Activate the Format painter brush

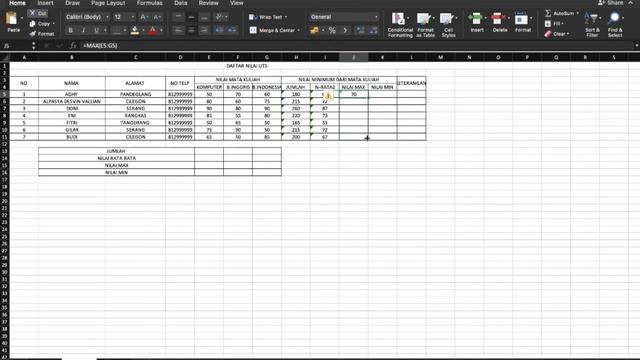click(x=42, y=33)
